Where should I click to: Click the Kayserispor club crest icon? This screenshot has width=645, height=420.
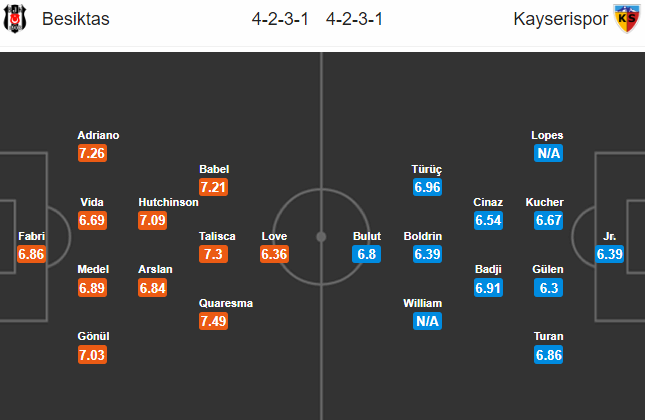[x=626, y=19]
